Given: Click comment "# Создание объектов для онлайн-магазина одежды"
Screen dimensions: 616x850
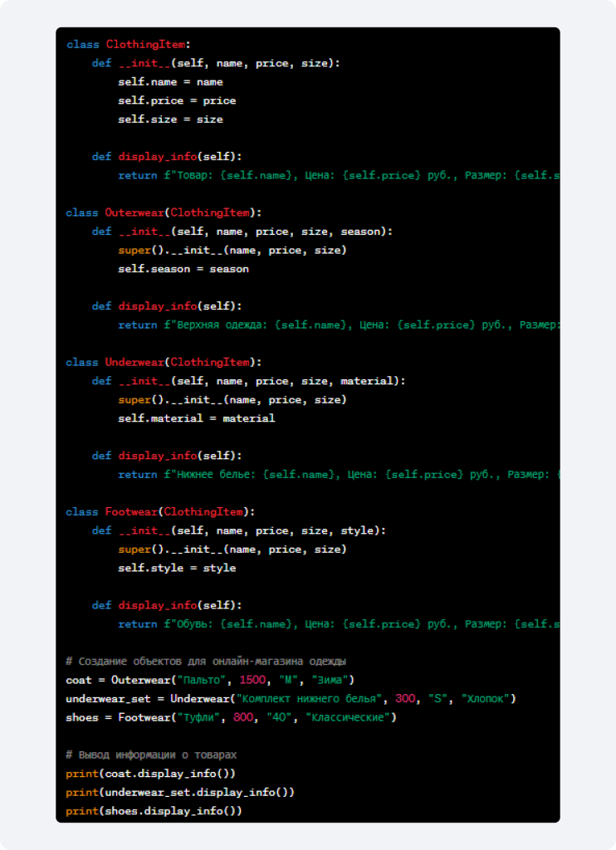Looking at the screenshot, I should point(206,662).
